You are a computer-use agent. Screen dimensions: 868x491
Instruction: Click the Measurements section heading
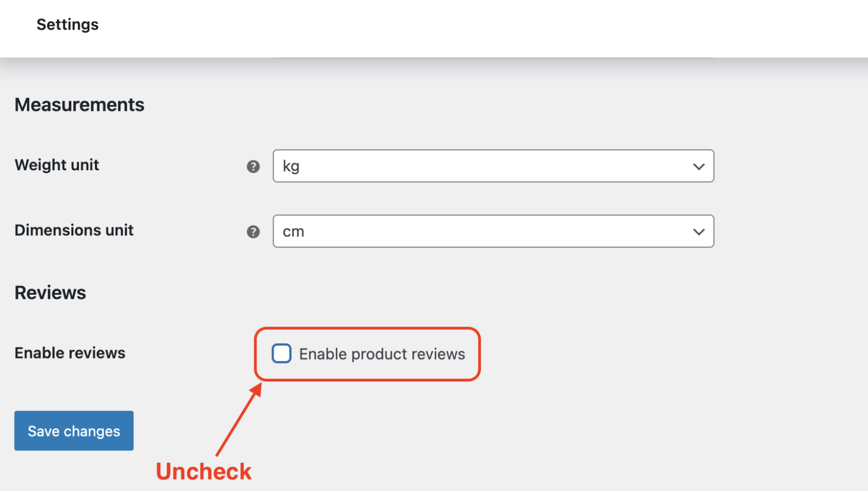(79, 105)
